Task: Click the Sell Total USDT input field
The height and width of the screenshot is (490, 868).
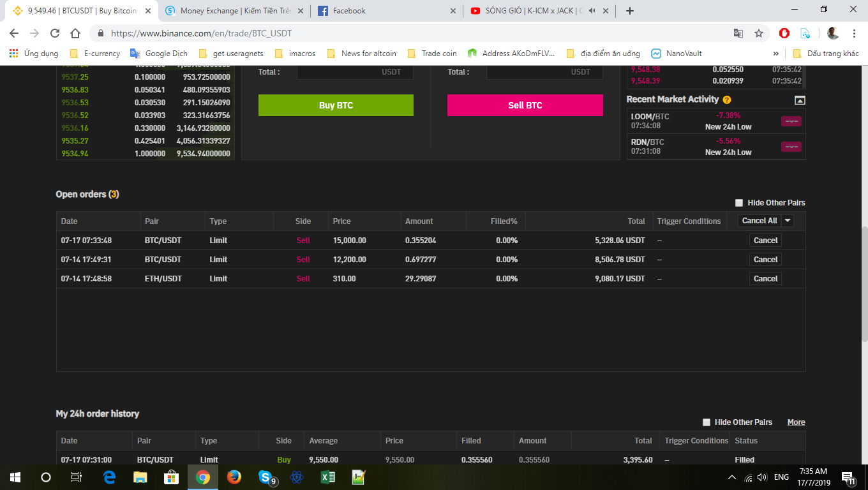Action: pos(544,72)
